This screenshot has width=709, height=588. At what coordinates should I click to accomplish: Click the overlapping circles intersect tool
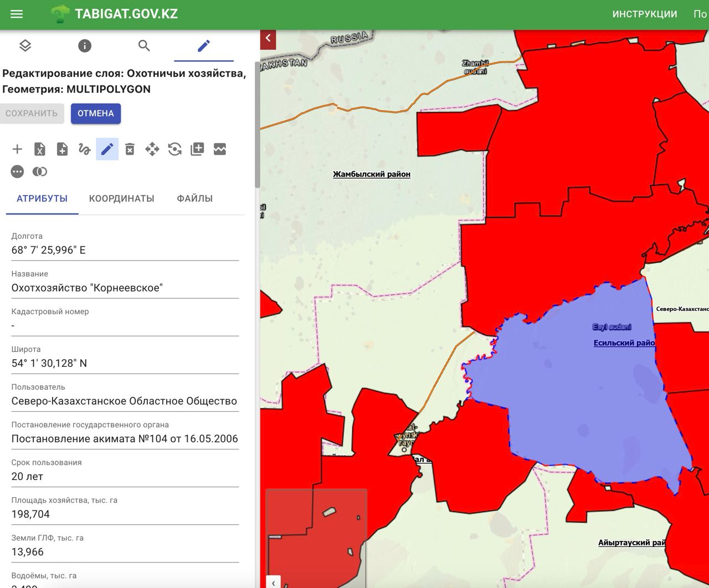point(40,172)
